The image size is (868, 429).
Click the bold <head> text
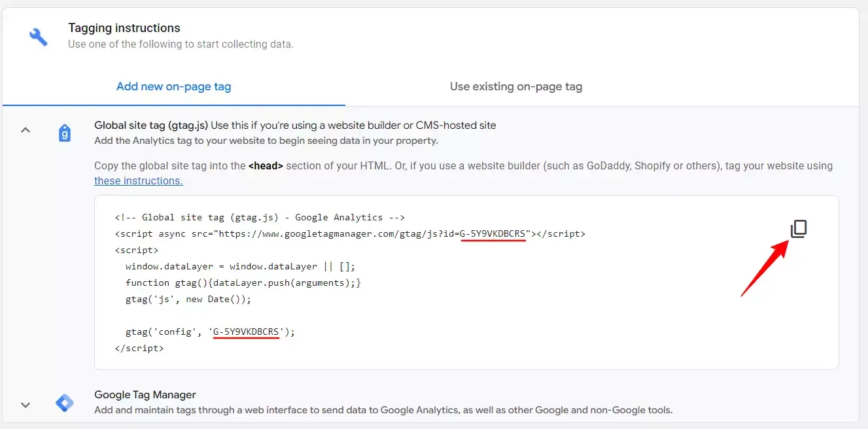tap(266, 165)
